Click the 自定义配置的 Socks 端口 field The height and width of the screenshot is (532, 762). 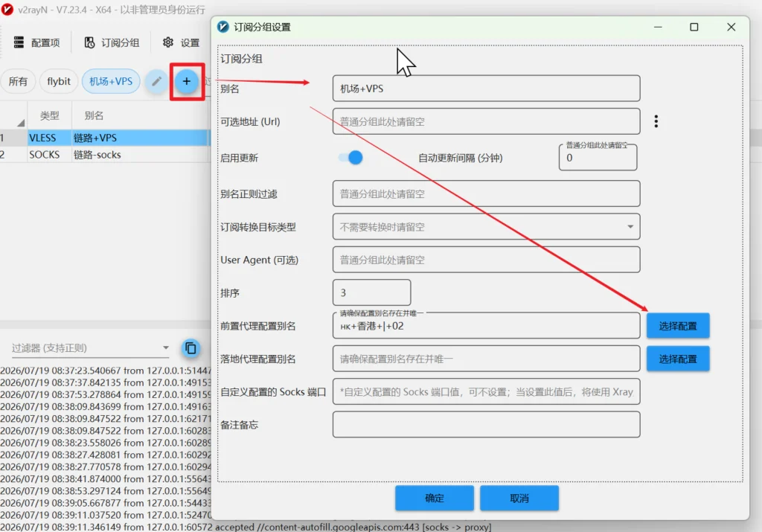(486, 391)
